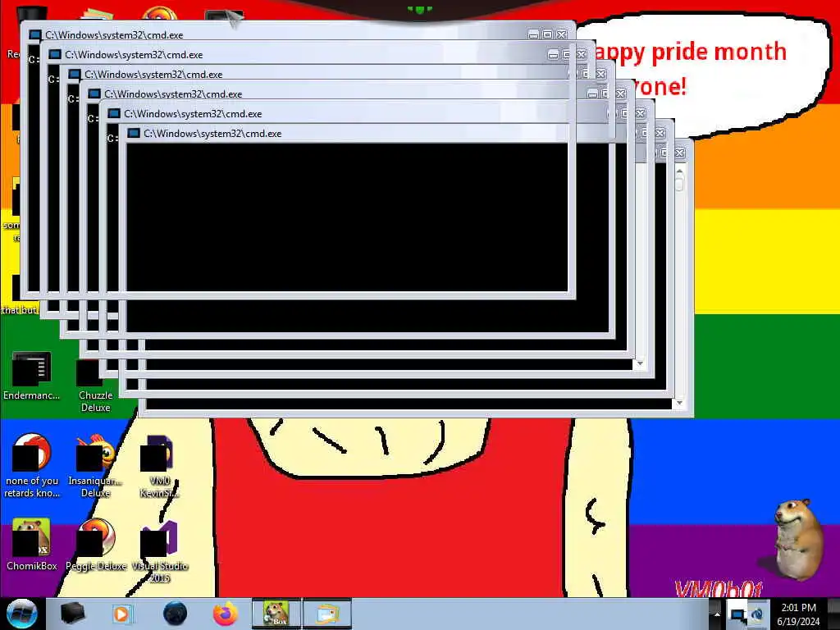This screenshot has height=630, width=840.
Task: Select the Visual Studio 2015 desktop icon
Action: 159,552
